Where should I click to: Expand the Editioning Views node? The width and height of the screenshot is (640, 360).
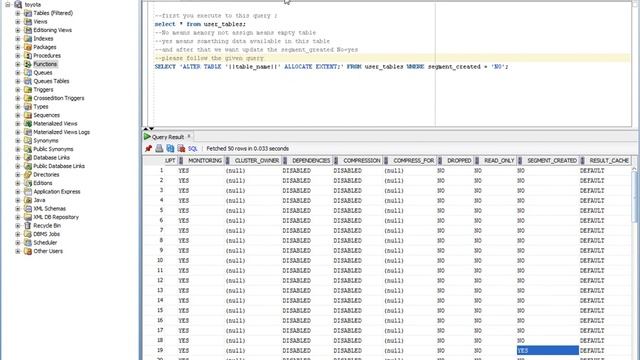(18, 30)
